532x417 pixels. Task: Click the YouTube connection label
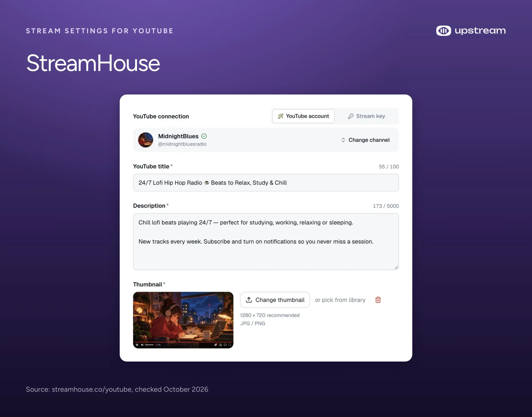[x=161, y=116]
